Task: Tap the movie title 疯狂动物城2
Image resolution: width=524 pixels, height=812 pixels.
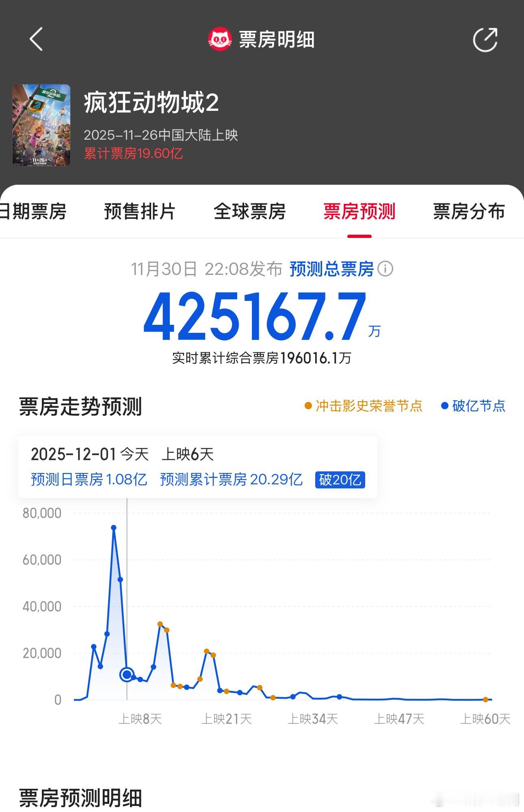Action: click(152, 102)
